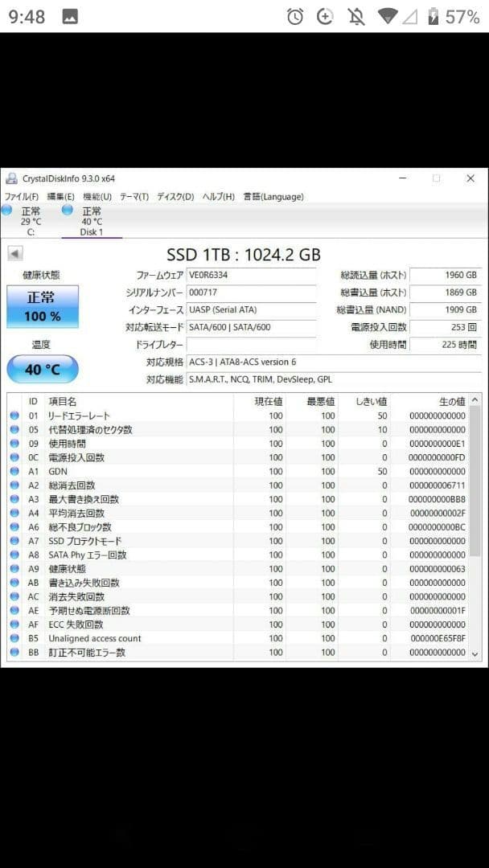Click status orb for A7 SSD プロテクトモード
Image resolution: width=489 pixels, height=868 pixels.
click(x=14, y=541)
